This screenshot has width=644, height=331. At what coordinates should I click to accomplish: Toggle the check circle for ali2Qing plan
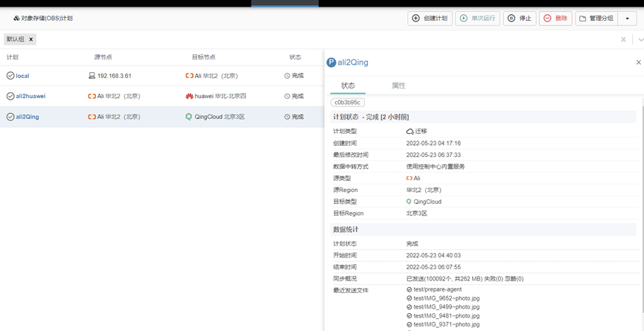(x=10, y=117)
